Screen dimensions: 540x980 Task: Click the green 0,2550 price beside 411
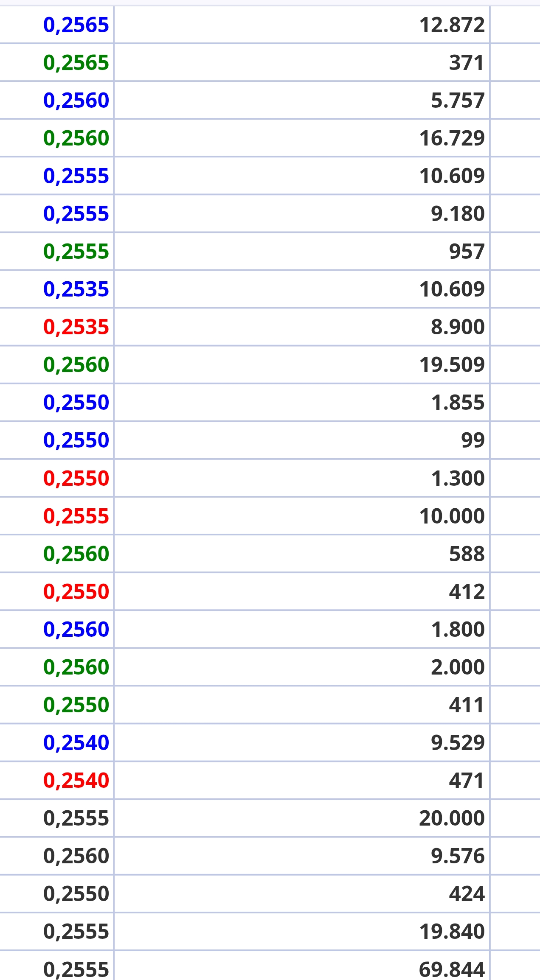76,705
